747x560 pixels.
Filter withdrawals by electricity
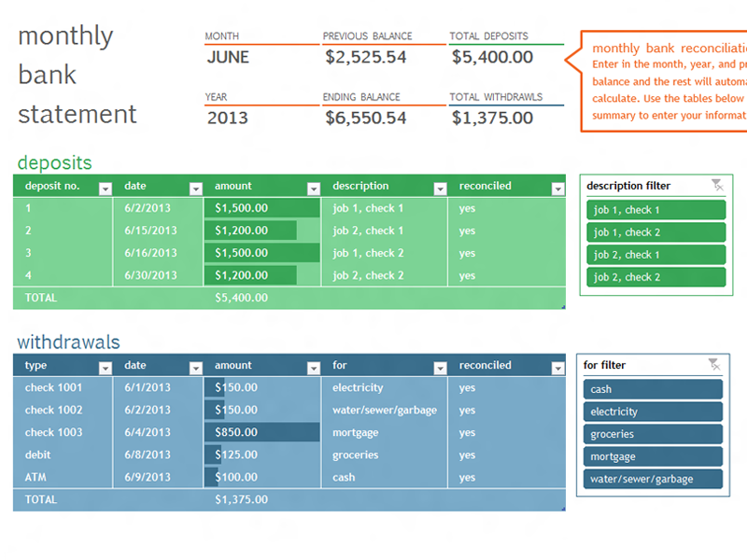(x=653, y=412)
